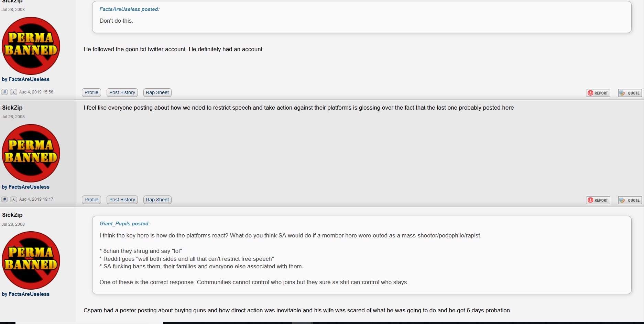Screen dimensions: 644x324
Task: Quote the goon.txt twitter account post
Action: [630, 93]
